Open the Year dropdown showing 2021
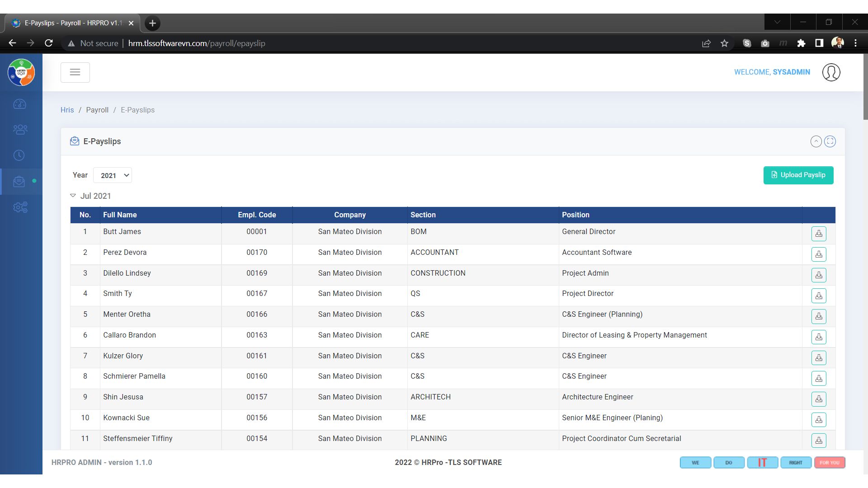 point(113,175)
